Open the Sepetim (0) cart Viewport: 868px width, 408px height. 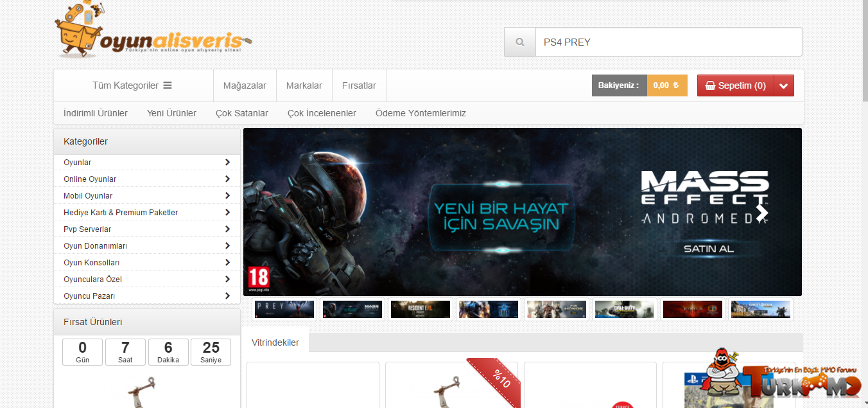pos(736,85)
